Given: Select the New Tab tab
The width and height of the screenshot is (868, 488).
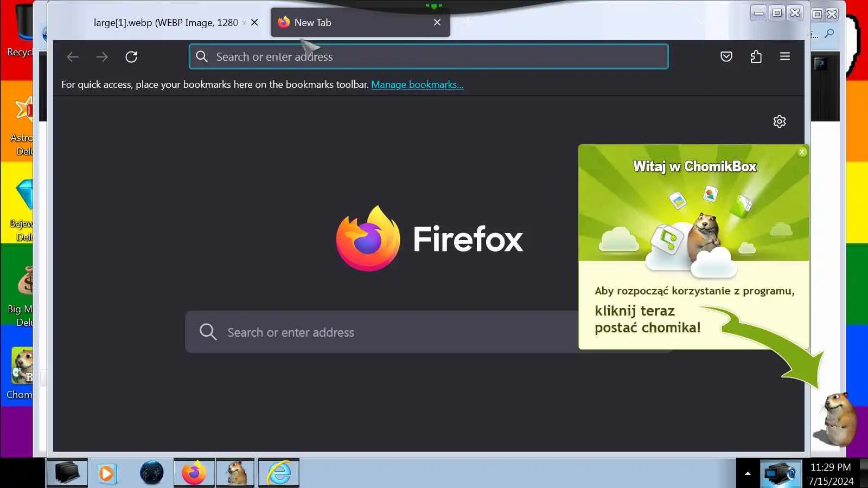Looking at the screenshot, I should (360, 22).
